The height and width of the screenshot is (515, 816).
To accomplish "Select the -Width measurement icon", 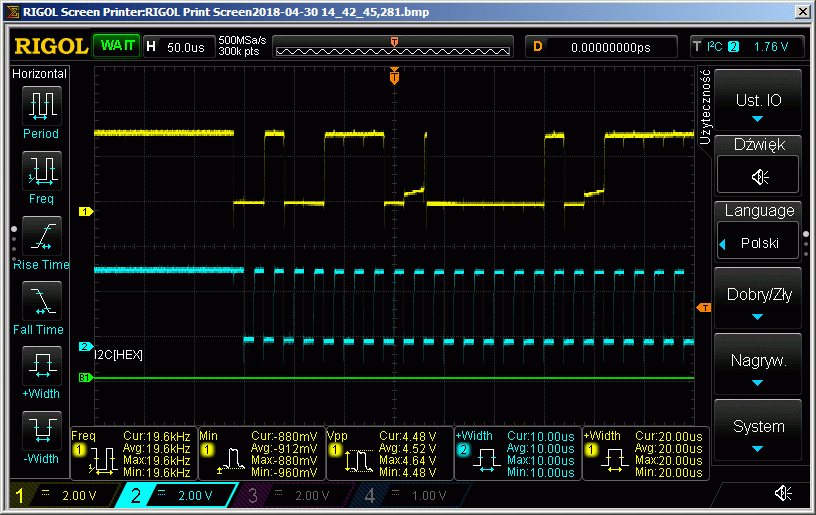I will point(42,431).
